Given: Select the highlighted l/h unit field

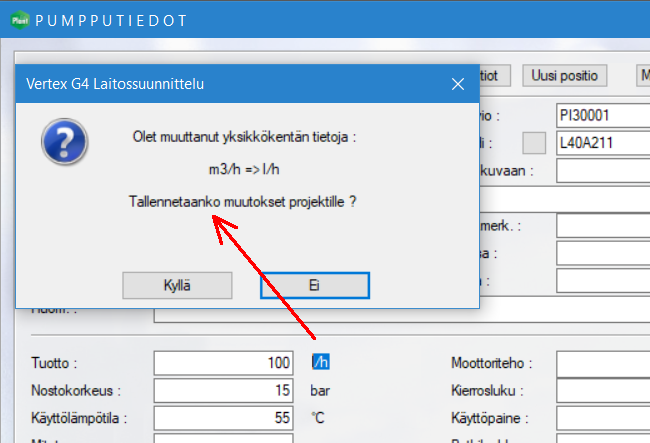Looking at the screenshot, I should pyautogui.click(x=320, y=362).
